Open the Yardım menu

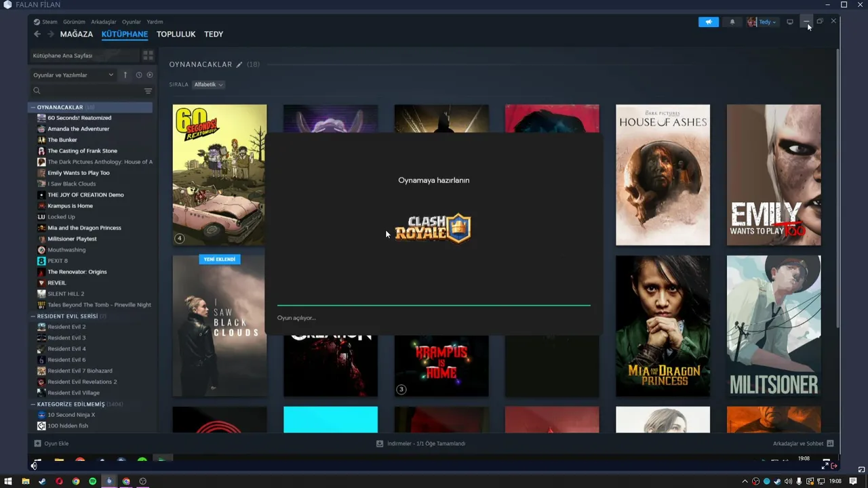pos(155,22)
